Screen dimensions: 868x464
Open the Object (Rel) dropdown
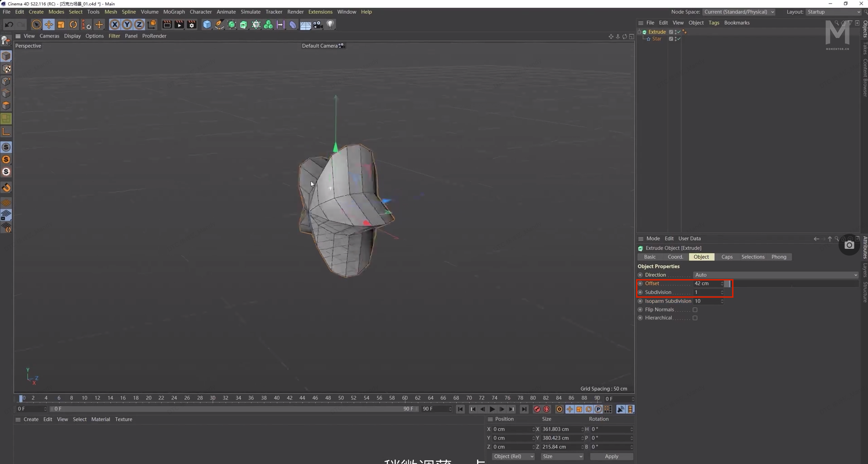(x=513, y=456)
